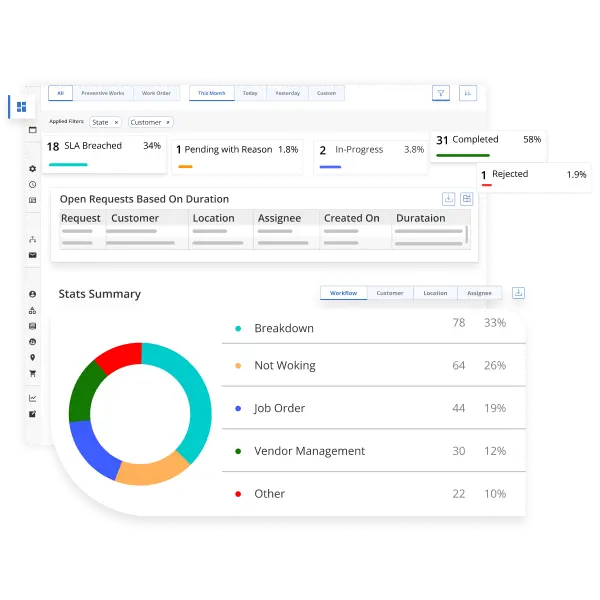
Task: Open the dashboard grid icon in the sidebar
Action: (x=22, y=107)
